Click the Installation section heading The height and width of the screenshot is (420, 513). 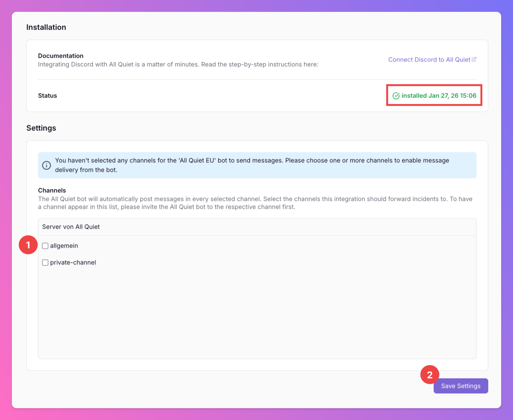(x=46, y=27)
